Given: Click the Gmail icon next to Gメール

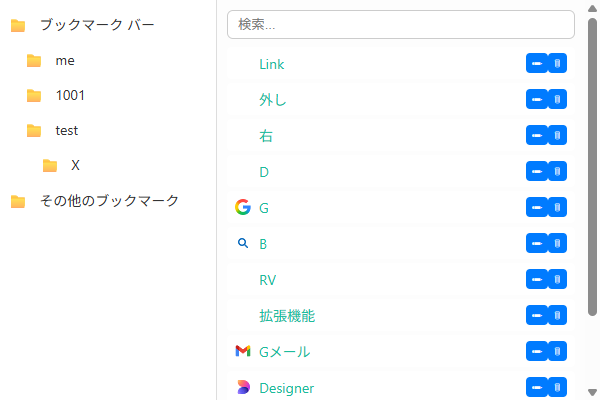Looking at the screenshot, I should (242, 352).
